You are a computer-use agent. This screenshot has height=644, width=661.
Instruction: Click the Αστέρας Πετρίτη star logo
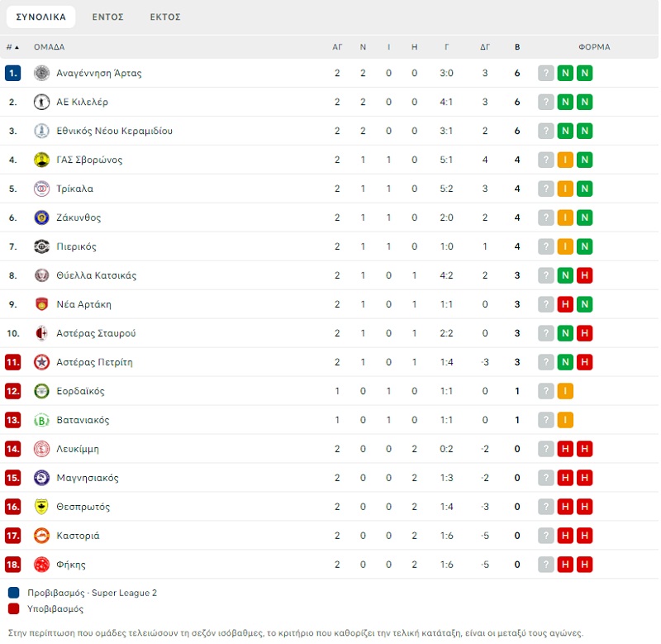(41, 362)
